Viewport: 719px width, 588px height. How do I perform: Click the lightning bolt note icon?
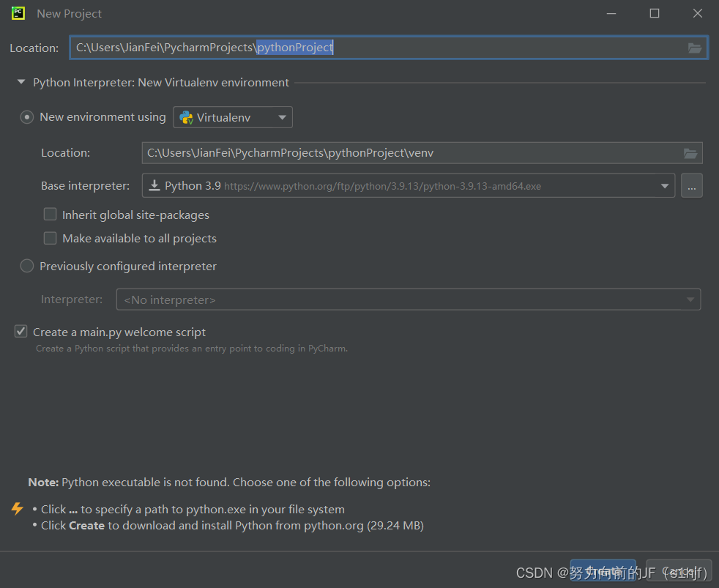pyautogui.click(x=17, y=508)
